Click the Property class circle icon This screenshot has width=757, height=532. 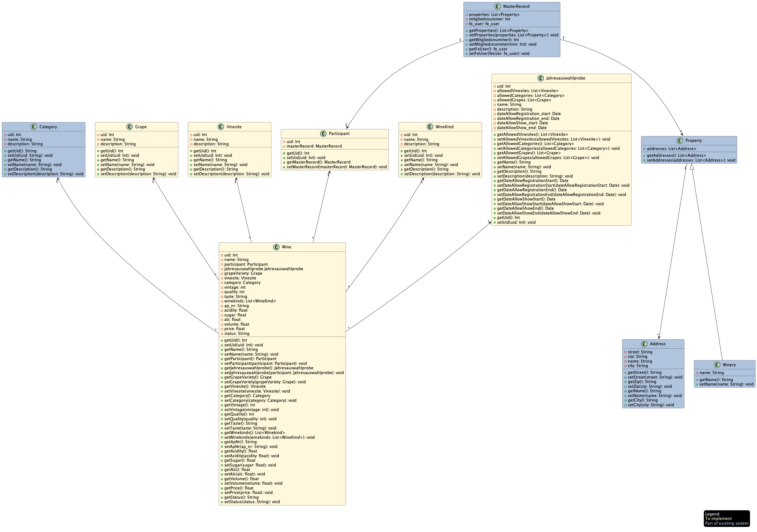679,141
